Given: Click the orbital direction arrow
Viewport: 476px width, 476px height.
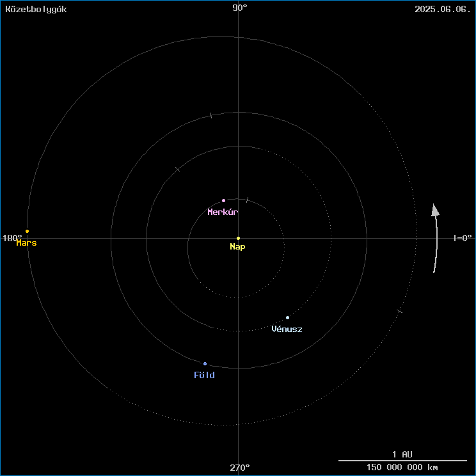Looking at the screenshot, I should tap(436, 238).
